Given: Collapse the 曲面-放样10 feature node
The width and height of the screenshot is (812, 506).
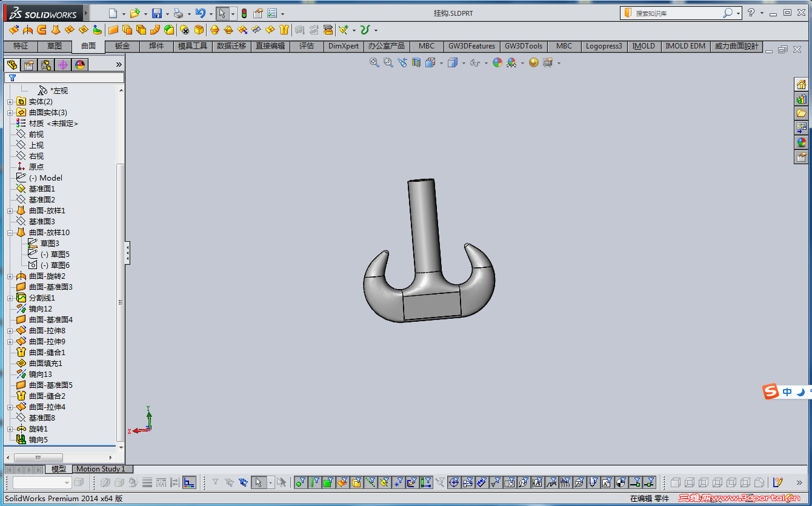Looking at the screenshot, I should click(10, 233).
